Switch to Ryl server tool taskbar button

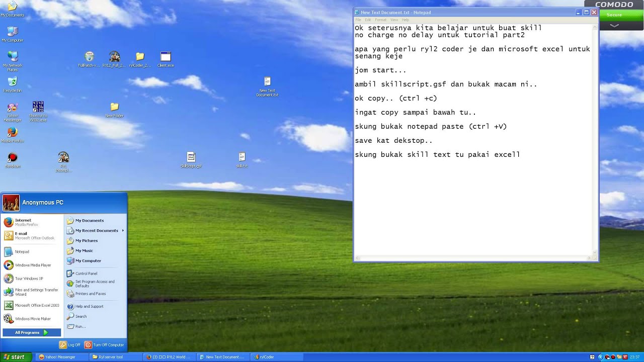(115, 357)
